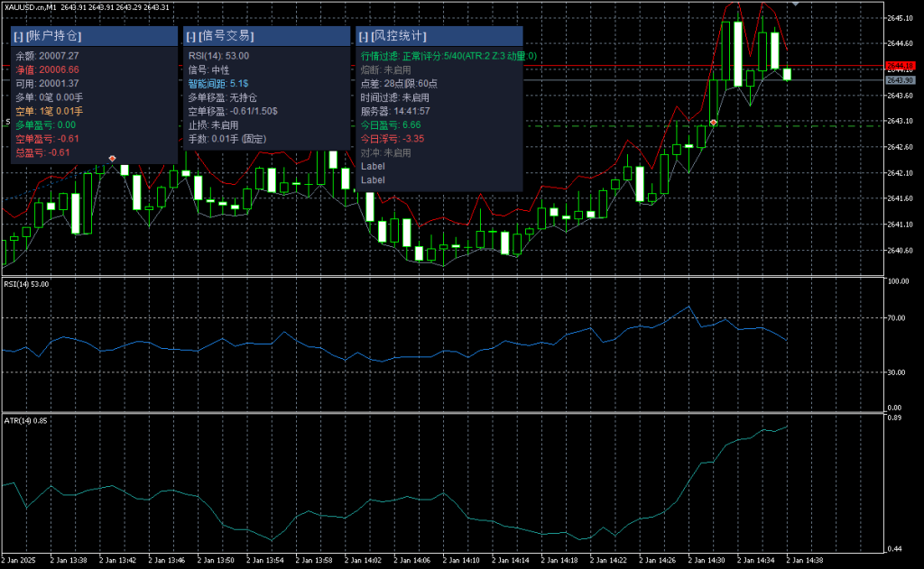Image resolution: width=924 pixels, height=569 pixels.
Task: Click the 信号交易 panel title
Action: [x=226, y=36]
